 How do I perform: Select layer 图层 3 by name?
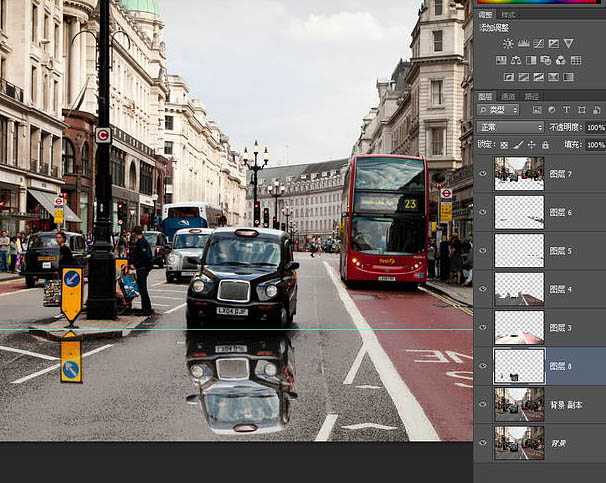pos(560,328)
